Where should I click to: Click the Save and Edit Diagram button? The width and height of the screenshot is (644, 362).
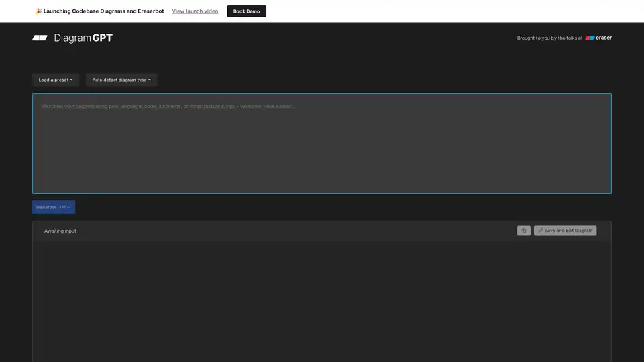coord(565,231)
